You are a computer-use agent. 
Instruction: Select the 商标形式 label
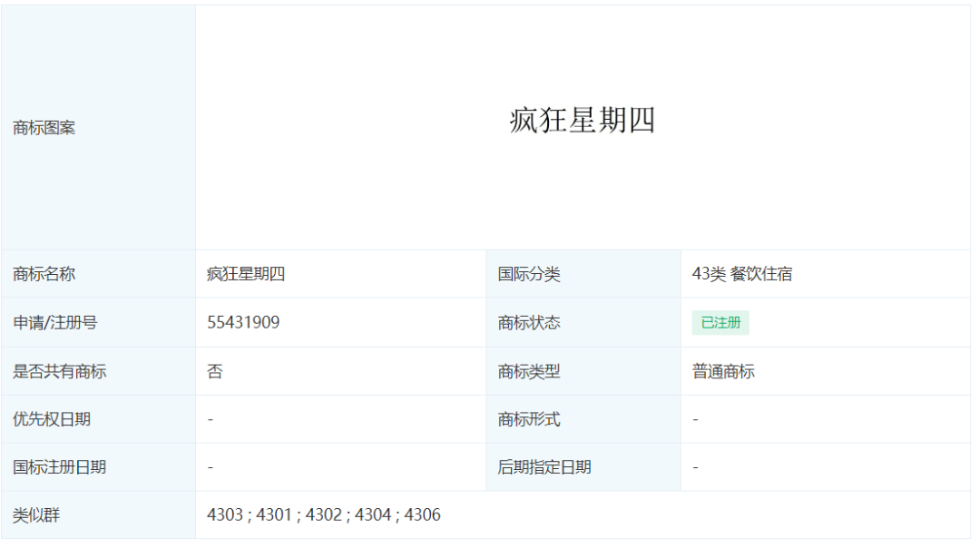529,419
